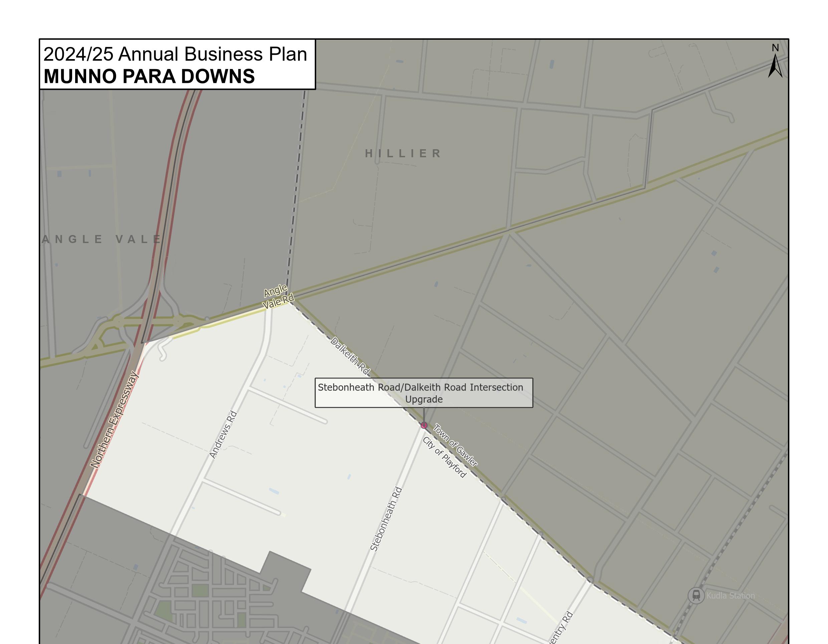
Task: Click the 2024/25 Annual Business Plan heading
Action: pos(175,54)
